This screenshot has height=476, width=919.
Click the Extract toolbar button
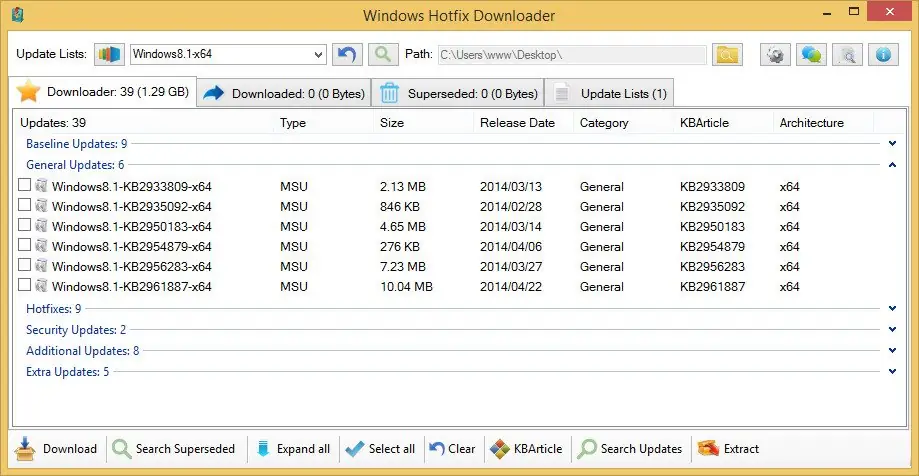click(x=729, y=449)
